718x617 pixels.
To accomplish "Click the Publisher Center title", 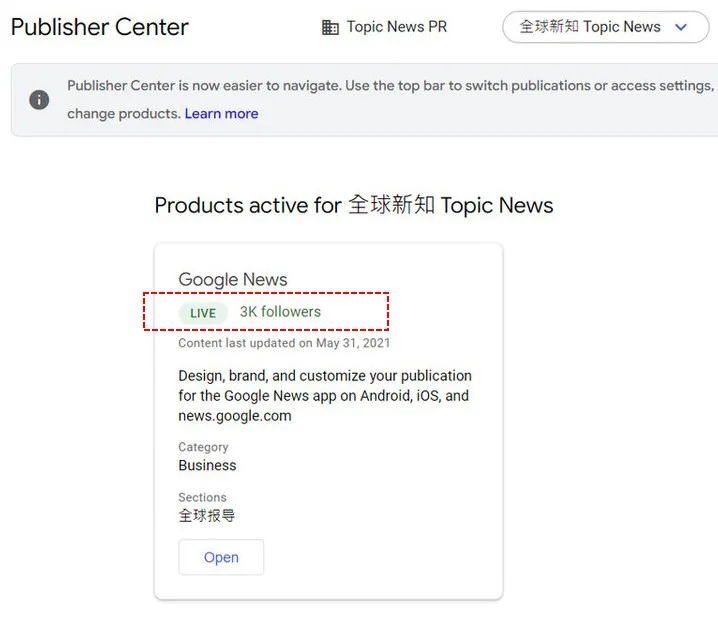I will (100, 27).
